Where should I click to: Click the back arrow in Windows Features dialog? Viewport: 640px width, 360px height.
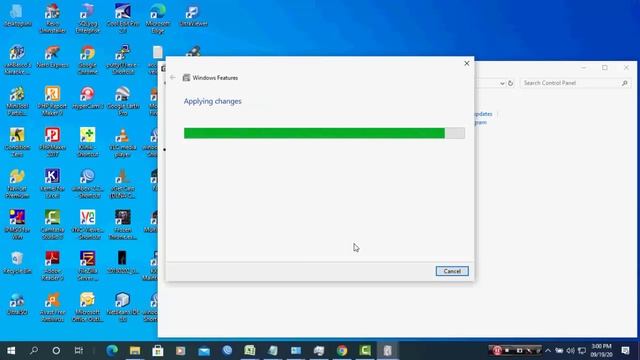pos(173,78)
